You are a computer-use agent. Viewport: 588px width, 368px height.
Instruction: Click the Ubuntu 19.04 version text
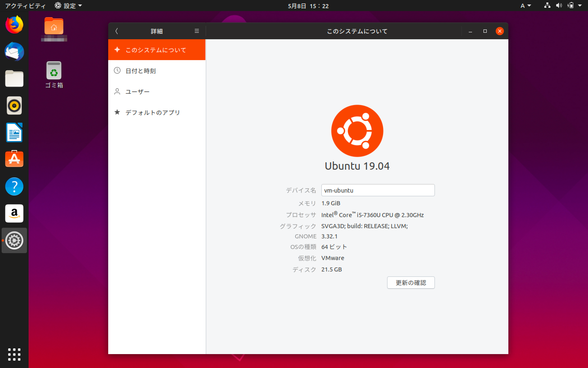click(x=357, y=166)
